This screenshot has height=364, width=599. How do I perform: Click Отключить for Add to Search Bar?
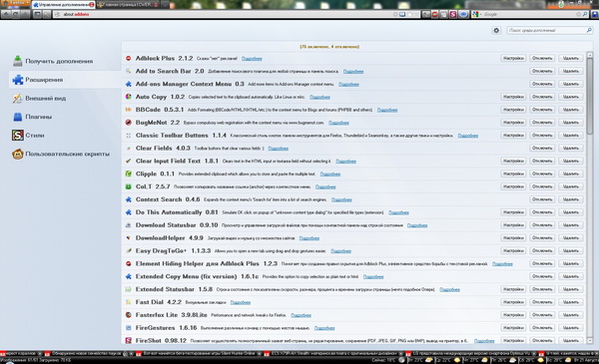(542, 71)
